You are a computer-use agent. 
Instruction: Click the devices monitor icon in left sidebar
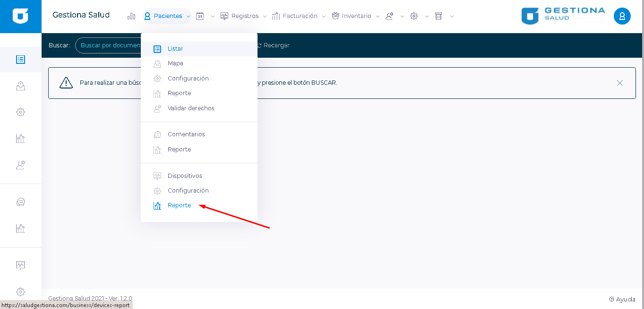click(20, 265)
